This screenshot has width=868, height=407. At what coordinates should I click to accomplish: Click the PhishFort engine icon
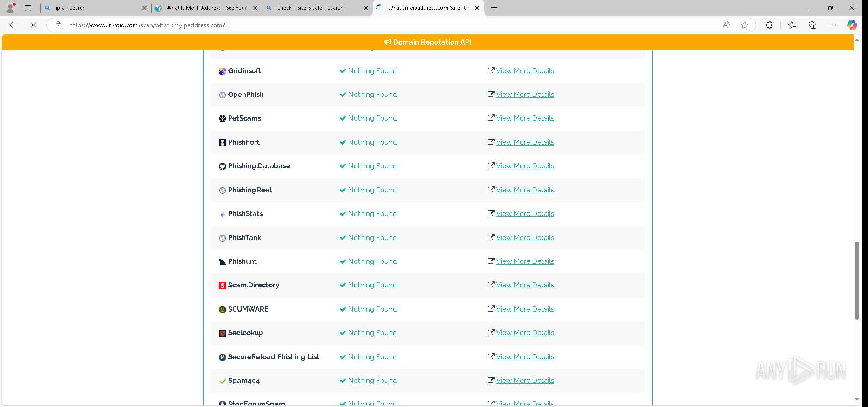(x=223, y=143)
